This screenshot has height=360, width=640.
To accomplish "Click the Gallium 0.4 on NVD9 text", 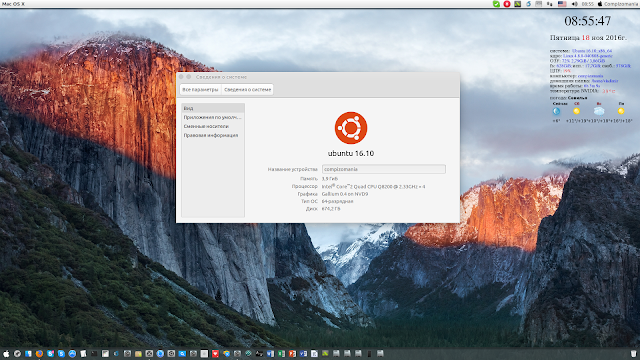I will pos(345,194).
